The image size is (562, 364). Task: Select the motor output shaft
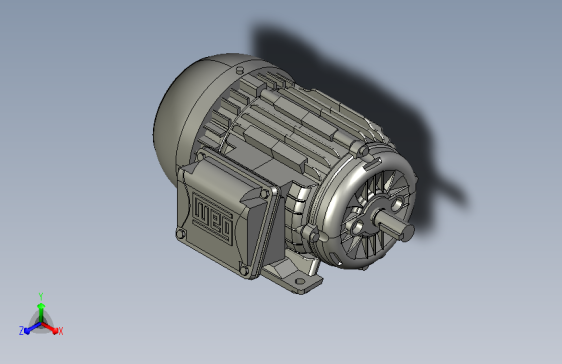[x=394, y=224]
